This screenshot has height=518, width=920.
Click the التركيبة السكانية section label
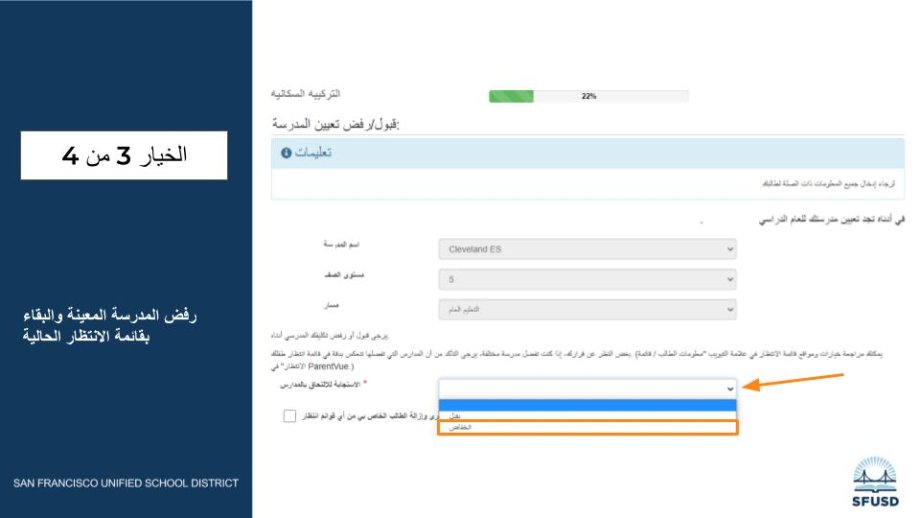[306, 93]
